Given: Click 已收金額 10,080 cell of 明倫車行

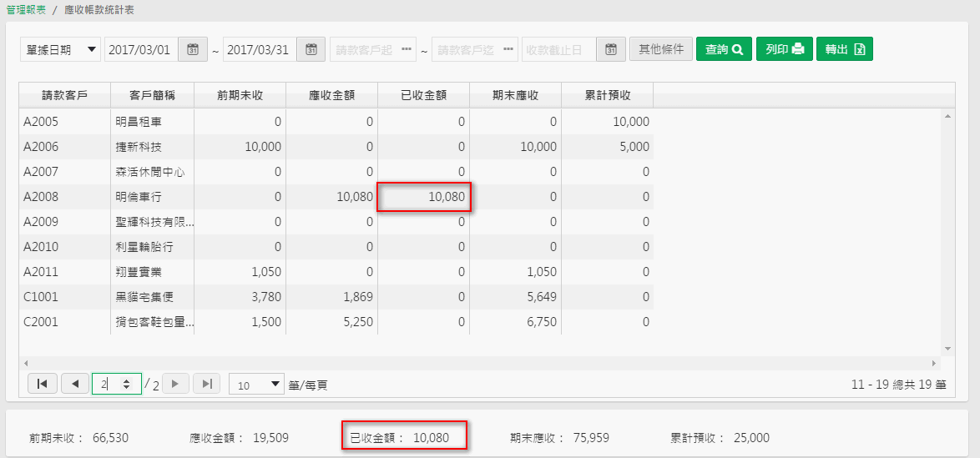Looking at the screenshot, I should (x=424, y=197).
